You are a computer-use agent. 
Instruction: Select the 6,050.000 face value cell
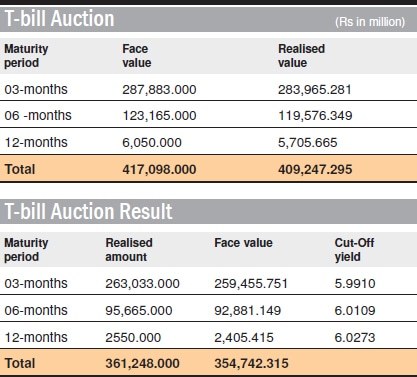(x=152, y=143)
